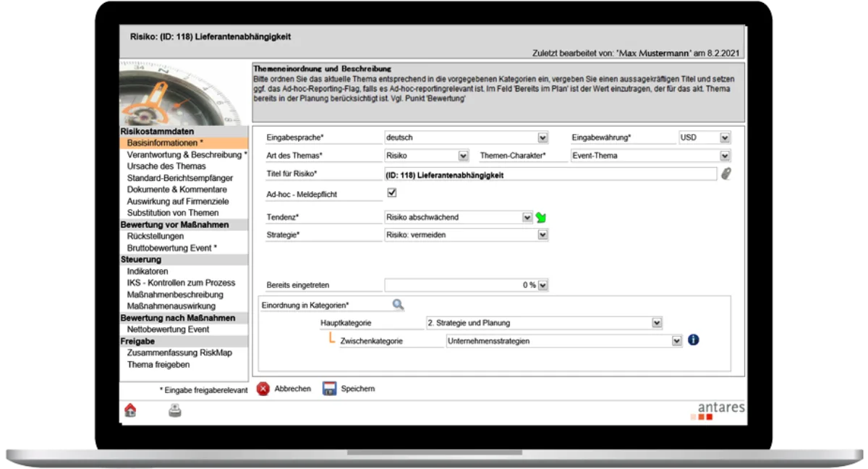868x469 pixels.
Task: Switch to the Basisinformationen section
Action: pyautogui.click(x=165, y=143)
